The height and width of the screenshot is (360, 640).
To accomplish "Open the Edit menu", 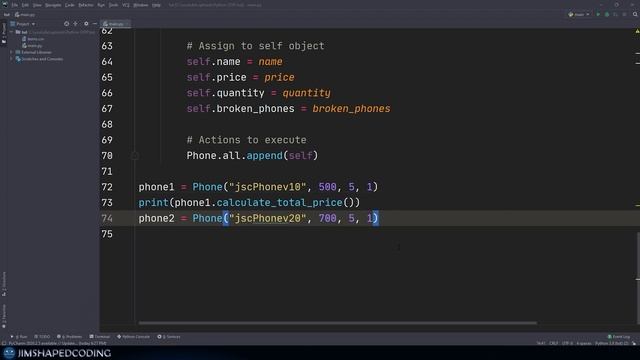I will tap(25, 5).
